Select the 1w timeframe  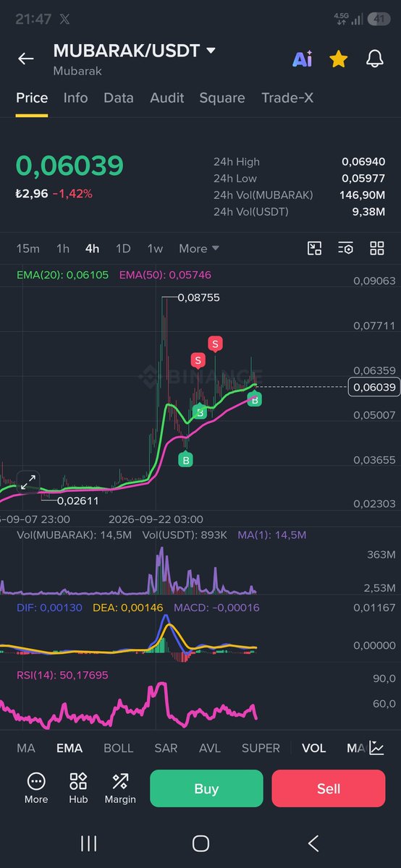tap(155, 248)
